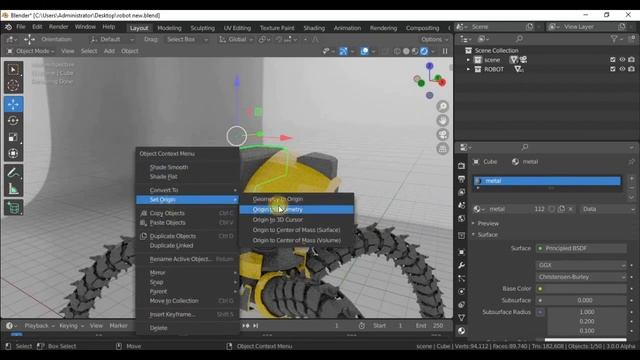Click the Blender logo menu icon

pos(8,27)
